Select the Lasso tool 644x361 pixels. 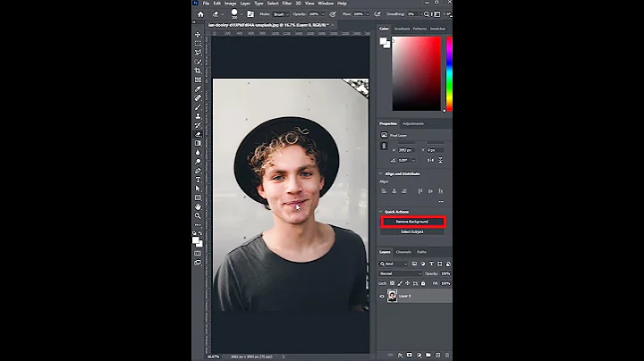198,53
